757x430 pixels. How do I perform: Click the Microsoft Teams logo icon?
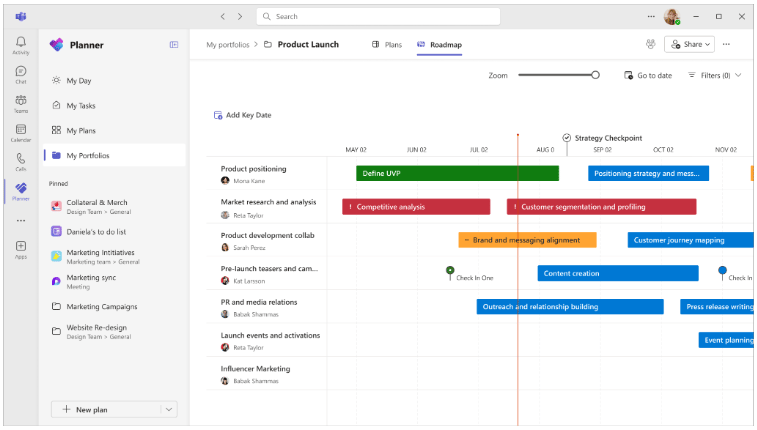tap(21, 16)
